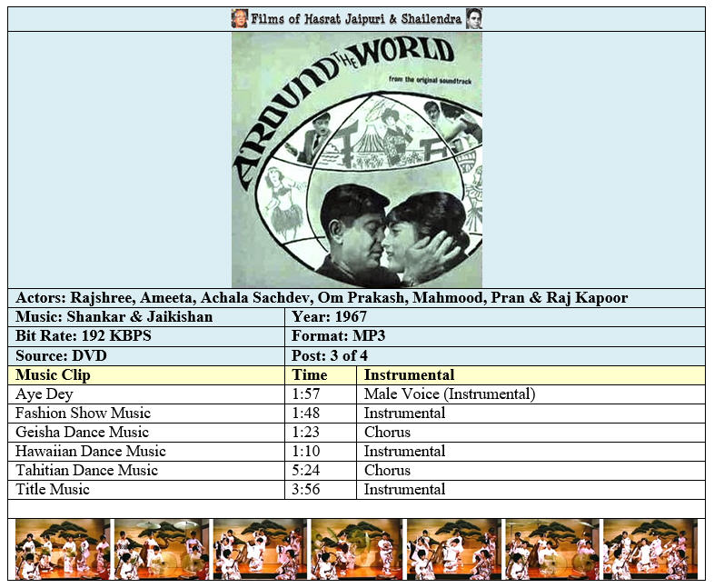Click Chorus cell in Tahitian Dance row
Image resolution: width=714 pixels, height=588 pixels.
(531, 471)
